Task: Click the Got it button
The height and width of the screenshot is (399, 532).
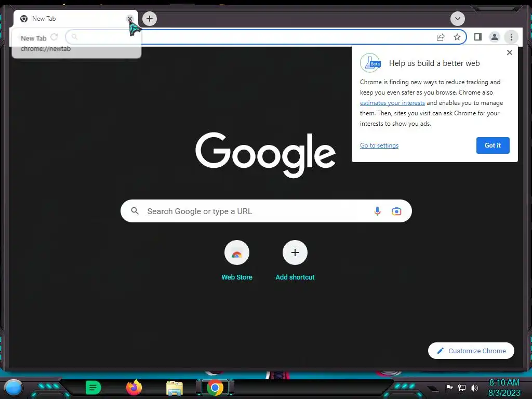Action: pyautogui.click(x=493, y=145)
